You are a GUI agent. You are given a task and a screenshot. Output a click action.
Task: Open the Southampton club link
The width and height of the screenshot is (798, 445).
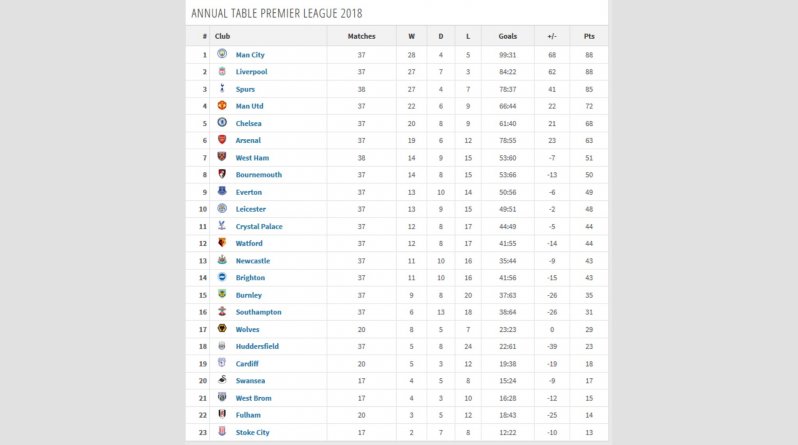pos(258,312)
